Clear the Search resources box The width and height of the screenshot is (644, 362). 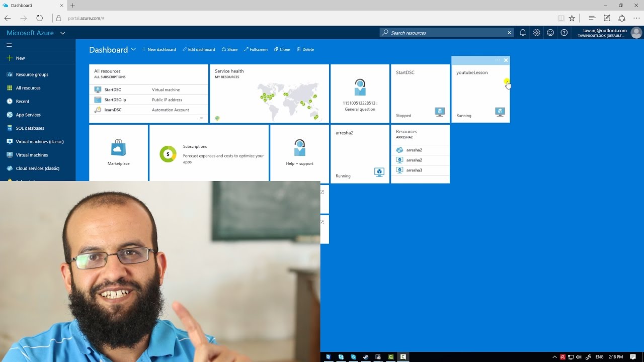(x=509, y=33)
